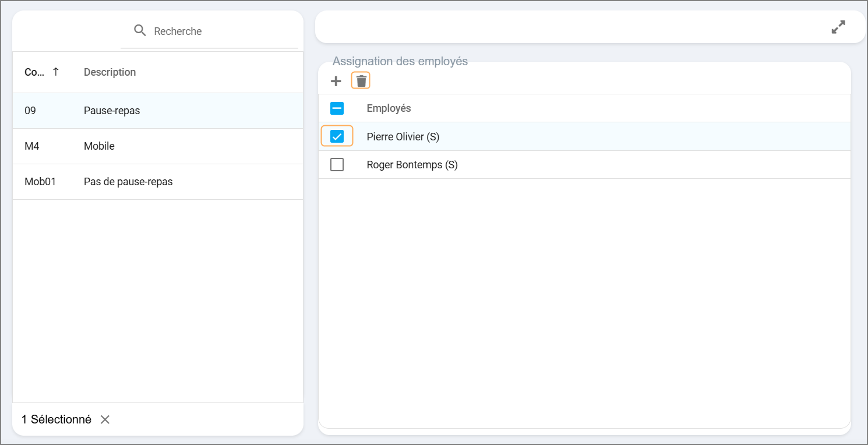Click the plus icon to add employee
Viewport: 868px width, 445px height.
[336, 81]
